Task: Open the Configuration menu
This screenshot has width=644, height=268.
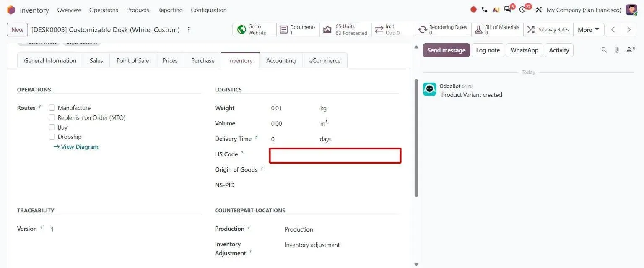Action: [x=209, y=10]
